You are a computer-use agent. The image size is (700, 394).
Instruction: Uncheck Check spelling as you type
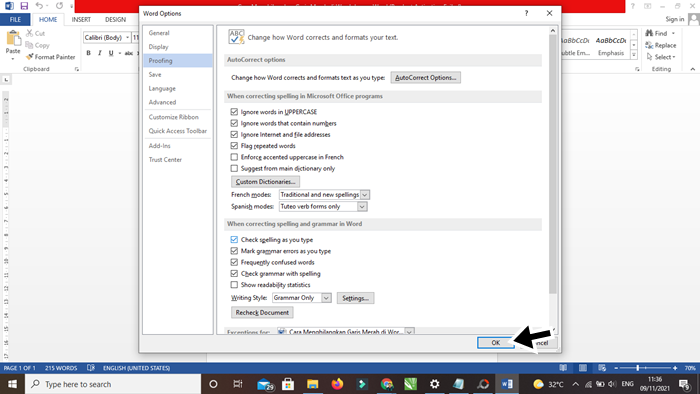click(234, 240)
